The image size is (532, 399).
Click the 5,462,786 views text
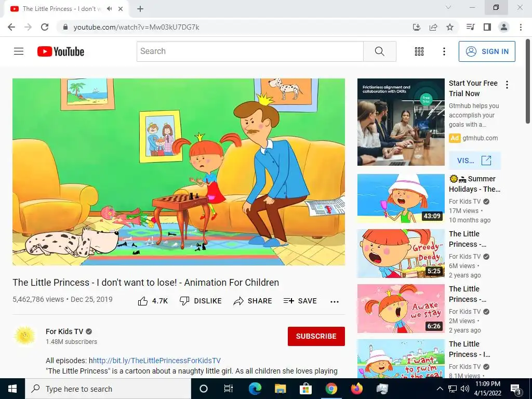click(38, 299)
